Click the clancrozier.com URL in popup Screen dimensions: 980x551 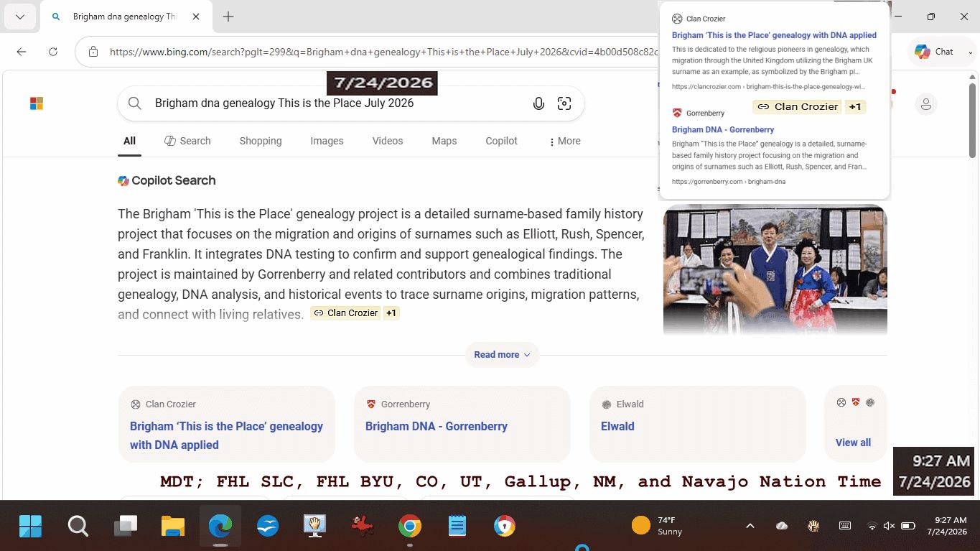click(768, 87)
